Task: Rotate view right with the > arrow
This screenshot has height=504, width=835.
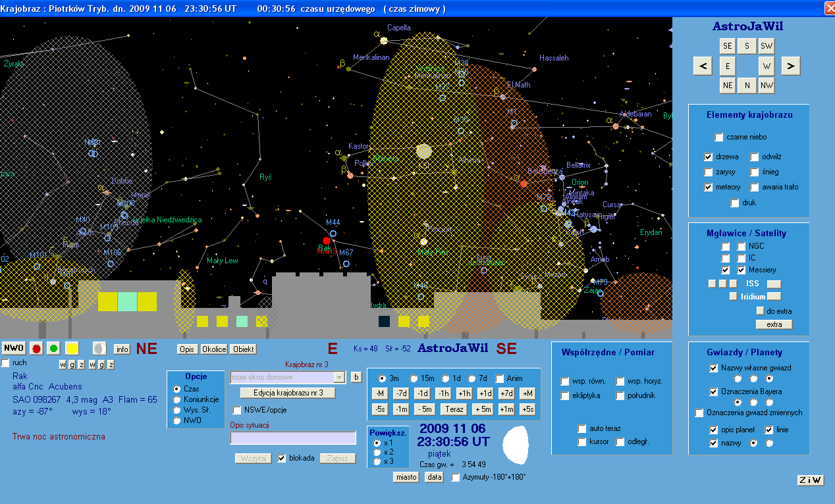Action: click(791, 66)
